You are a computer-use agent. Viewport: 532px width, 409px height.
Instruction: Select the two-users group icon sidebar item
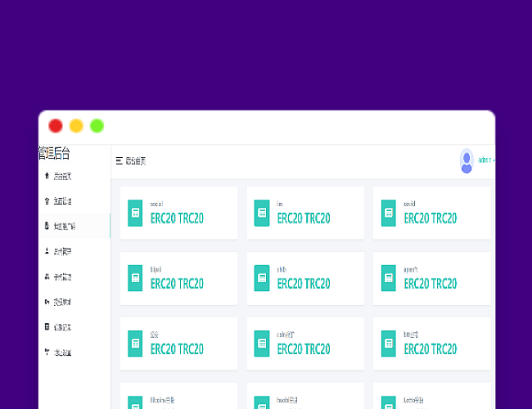pyautogui.click(x=46, y=276)
